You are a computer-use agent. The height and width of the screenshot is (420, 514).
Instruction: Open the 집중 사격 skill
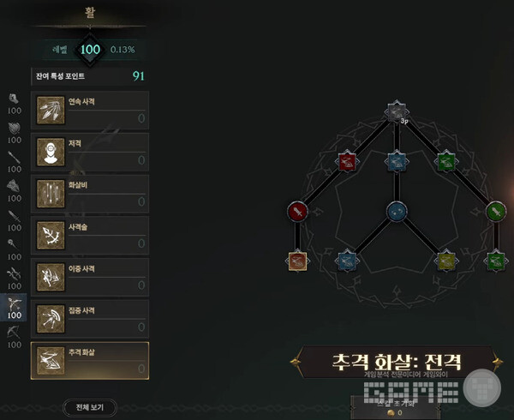(x=90, y=319)
